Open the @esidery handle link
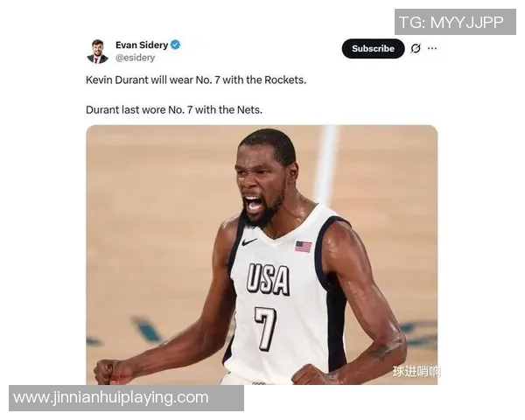Image resolution: width=525 pixels, height=420 pixels. (136, 58)
